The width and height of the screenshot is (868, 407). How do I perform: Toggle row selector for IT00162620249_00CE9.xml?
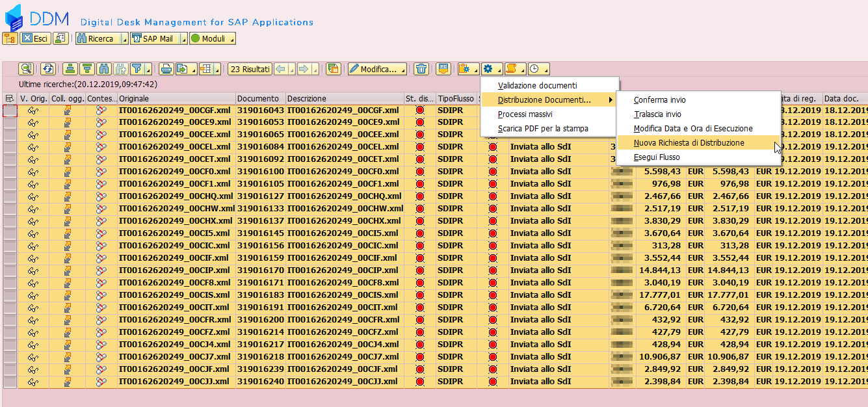coord(10,122)
